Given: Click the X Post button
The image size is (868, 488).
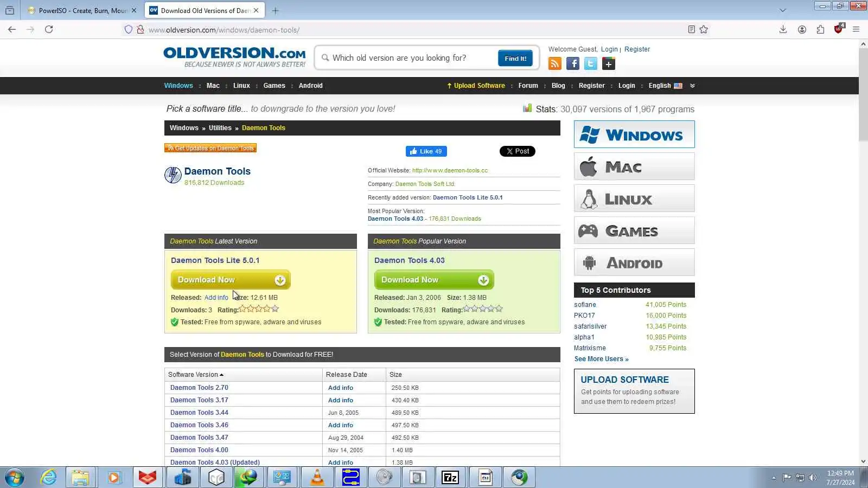Looking at the screenshot, I should click(x=518, y=151).
